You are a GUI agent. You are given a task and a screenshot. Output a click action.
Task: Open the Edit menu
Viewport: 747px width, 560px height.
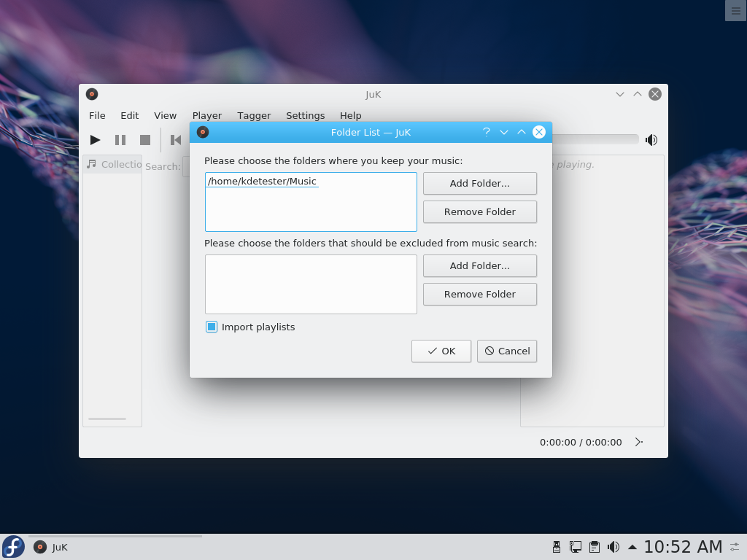click(x=130, y=115)
